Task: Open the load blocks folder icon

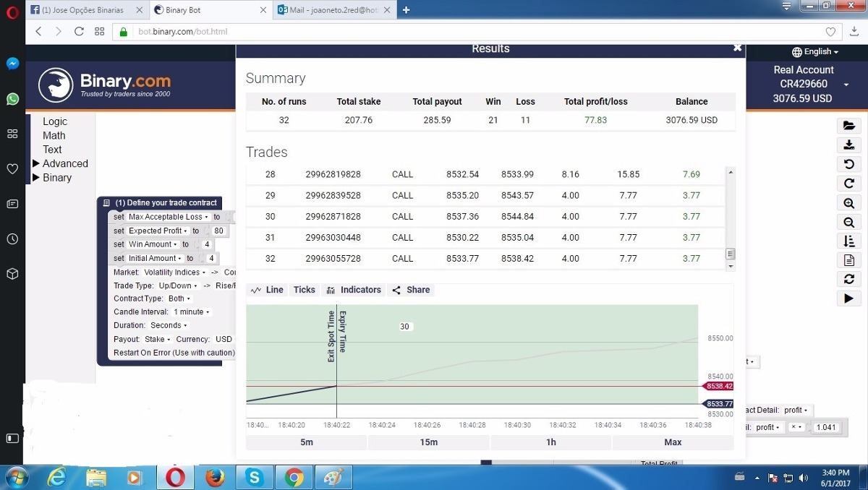Action: pyautogui.click(x=848, y=126)
